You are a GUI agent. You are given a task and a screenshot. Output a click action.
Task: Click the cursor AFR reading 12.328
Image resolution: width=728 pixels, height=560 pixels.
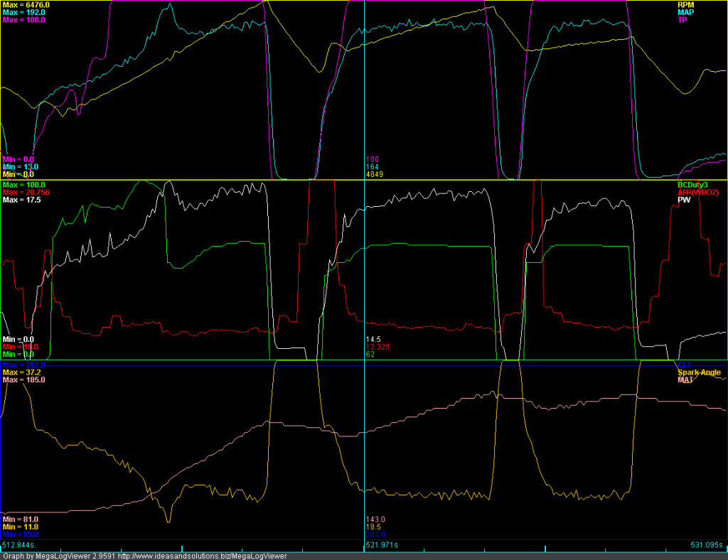tap(378, 347)
